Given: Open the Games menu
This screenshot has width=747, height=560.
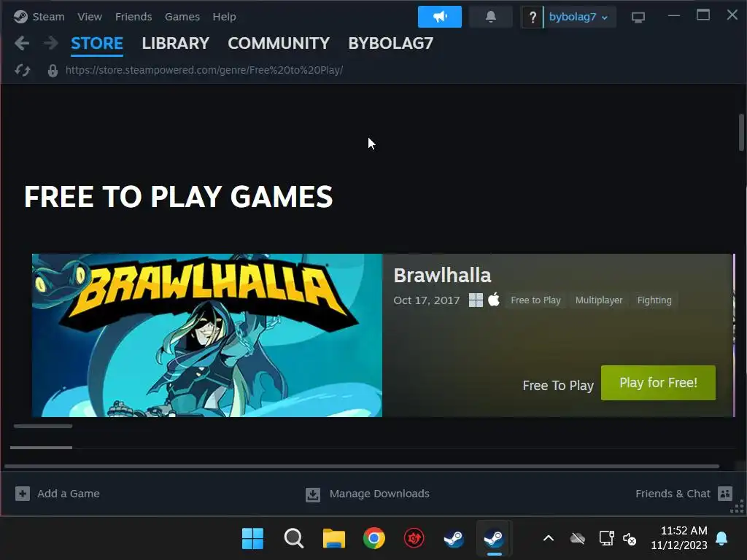Looking at the screenshot, I should [182, 17].
